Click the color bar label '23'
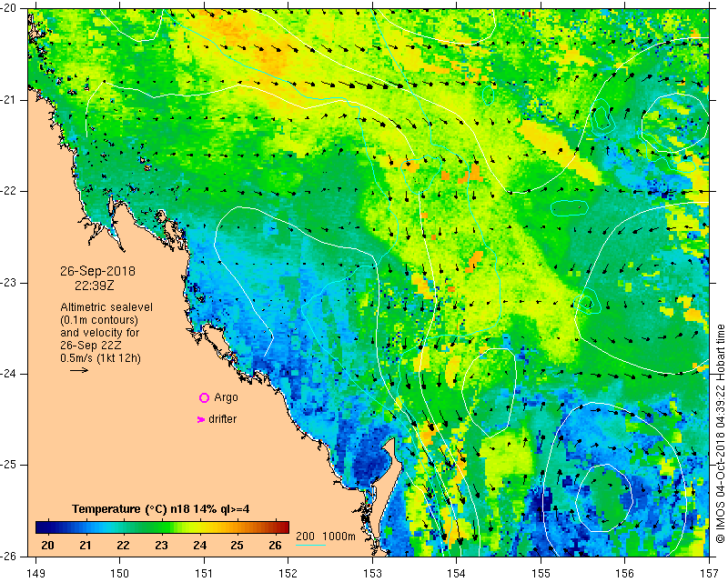Viewport: 728px width, 582px height. pyautogui.click(x=161, y=545)
